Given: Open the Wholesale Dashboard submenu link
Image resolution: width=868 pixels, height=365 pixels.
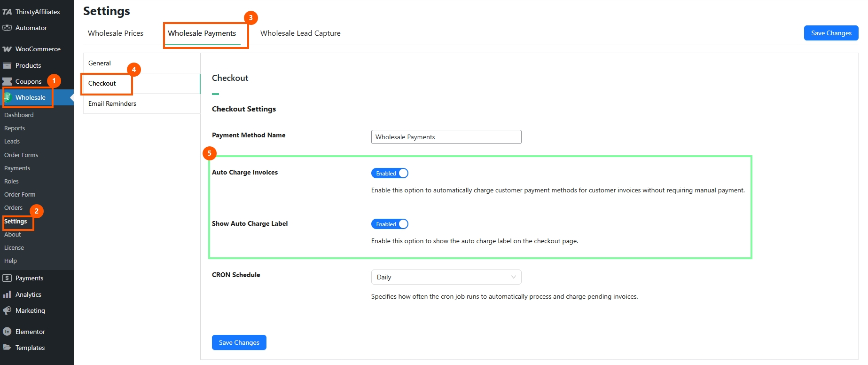Looking at the screenshot, I should [x=19, y=115].
